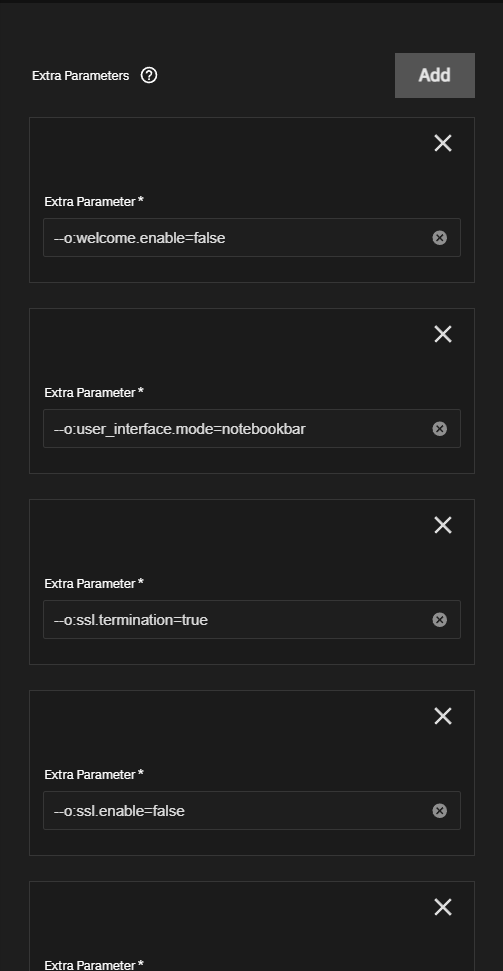Click the Extra Parameter label above ssl.enable

pos(94,775)
